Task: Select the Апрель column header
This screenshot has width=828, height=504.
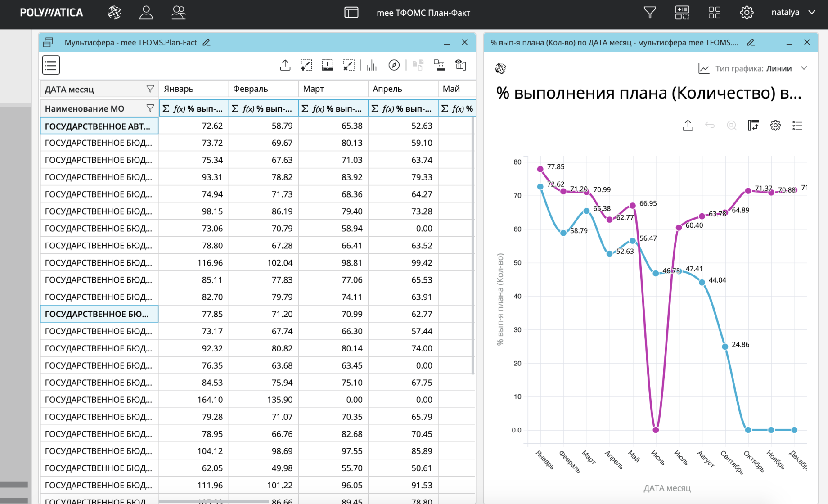Action: tap(403, 89)
